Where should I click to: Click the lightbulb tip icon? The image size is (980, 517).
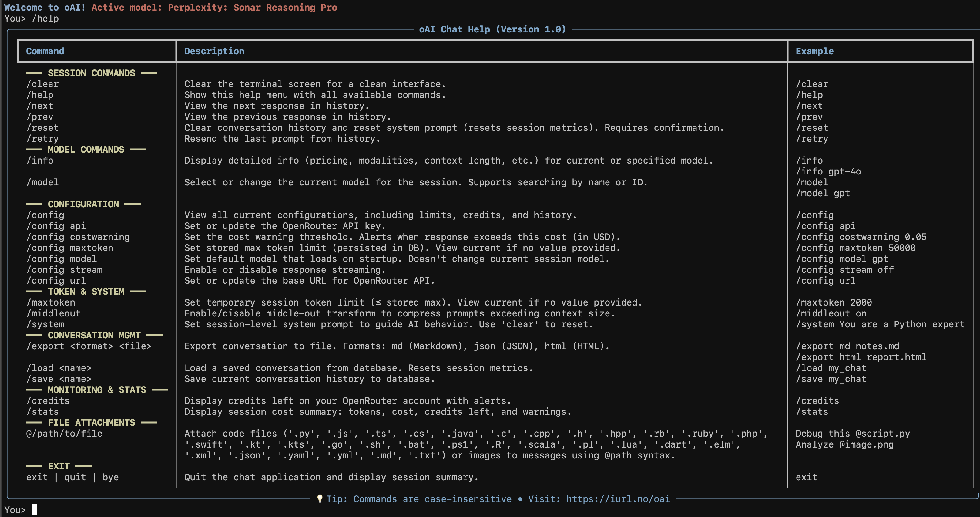click(x=320, y=499)
